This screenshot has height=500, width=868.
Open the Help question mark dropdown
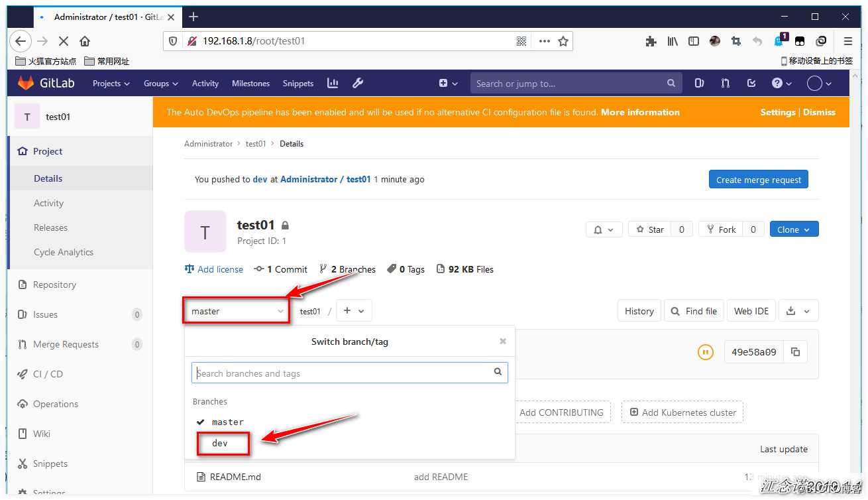coord(782,84)
